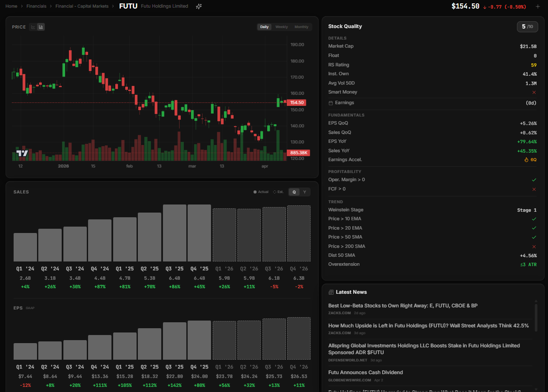Screen dimensions: 548x392
Task: Open the How Much Upside is Left article
Action: 428,326
